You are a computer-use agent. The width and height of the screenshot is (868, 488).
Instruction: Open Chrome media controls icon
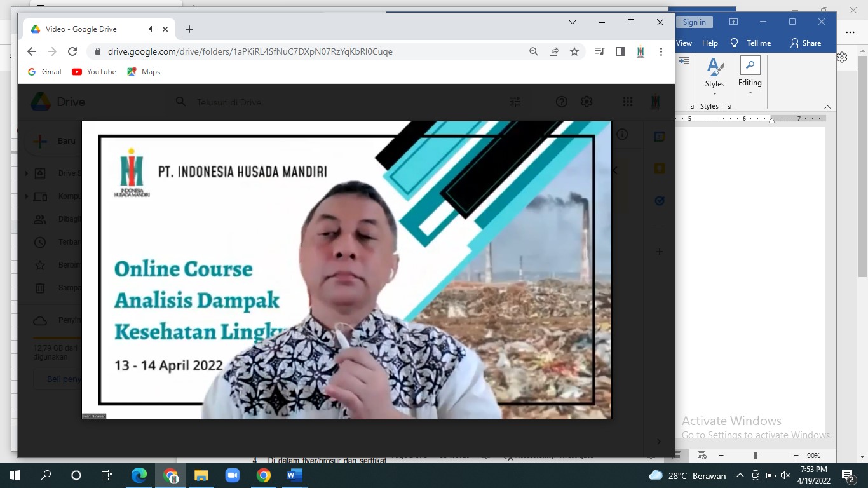click(x=599, y=51)
